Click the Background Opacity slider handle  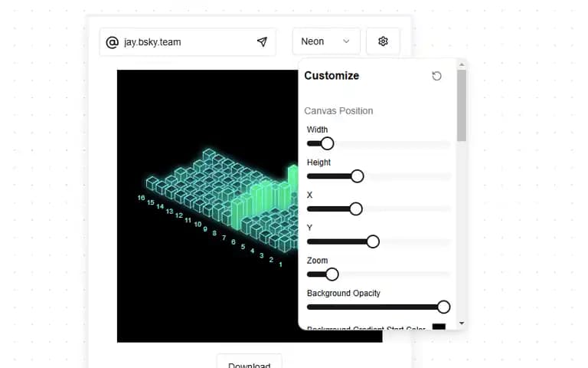(x=443, y=307)
